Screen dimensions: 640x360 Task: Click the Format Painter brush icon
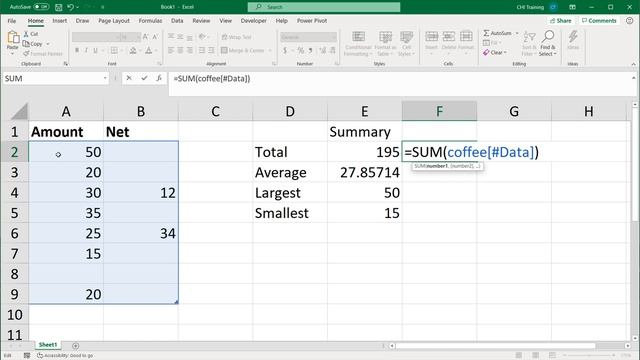(x=27, y=53)
